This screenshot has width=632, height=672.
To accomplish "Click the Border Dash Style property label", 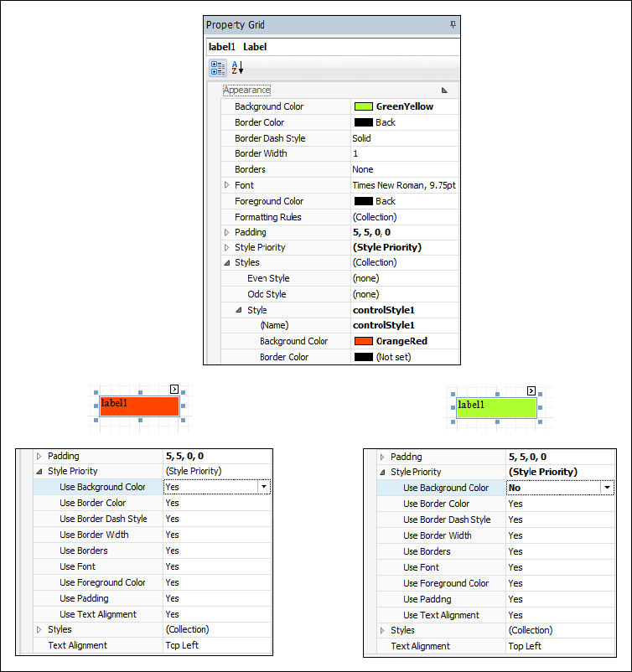I will [x=270, y=138].
